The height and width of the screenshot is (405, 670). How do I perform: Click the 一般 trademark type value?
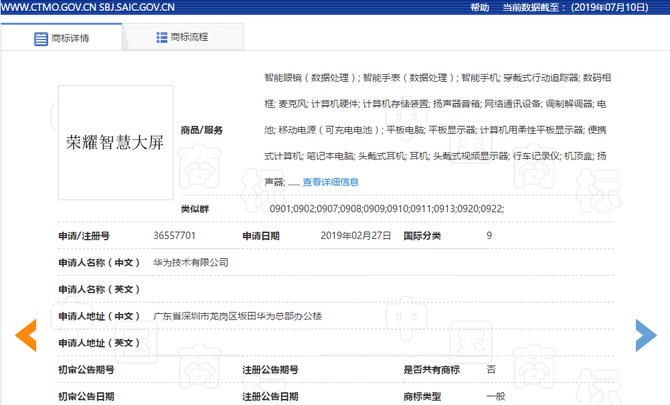pyautogui.click(x=496, y=397)
